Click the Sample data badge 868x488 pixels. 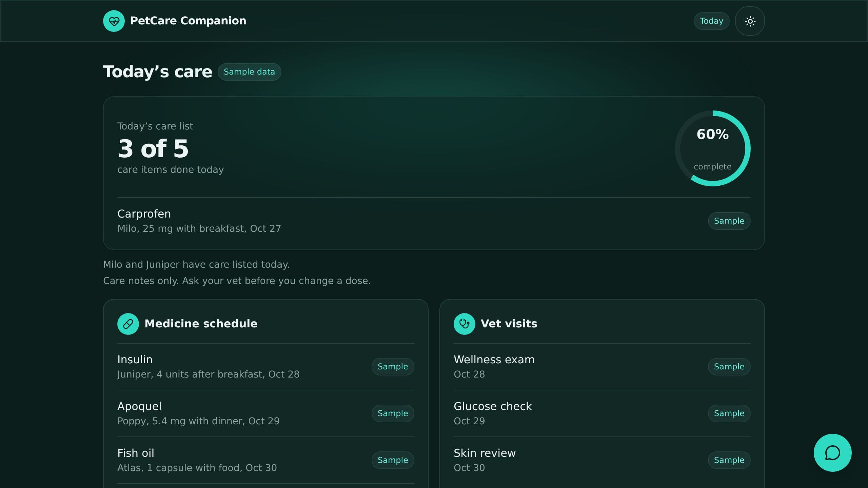249,72
